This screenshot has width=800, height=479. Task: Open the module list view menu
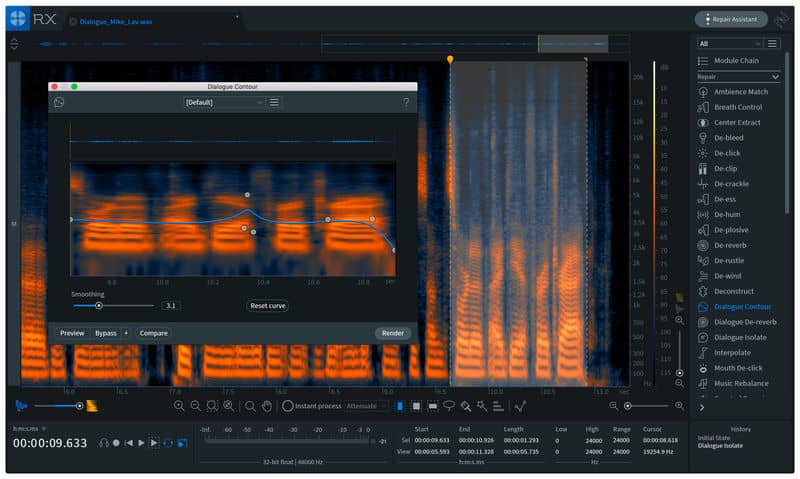(772, 44)
